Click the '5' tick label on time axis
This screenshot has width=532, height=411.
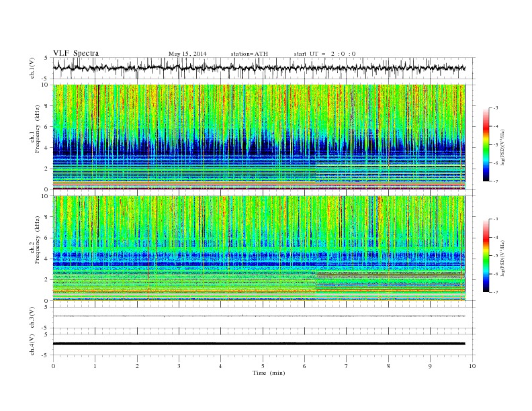tap(263, 366)
